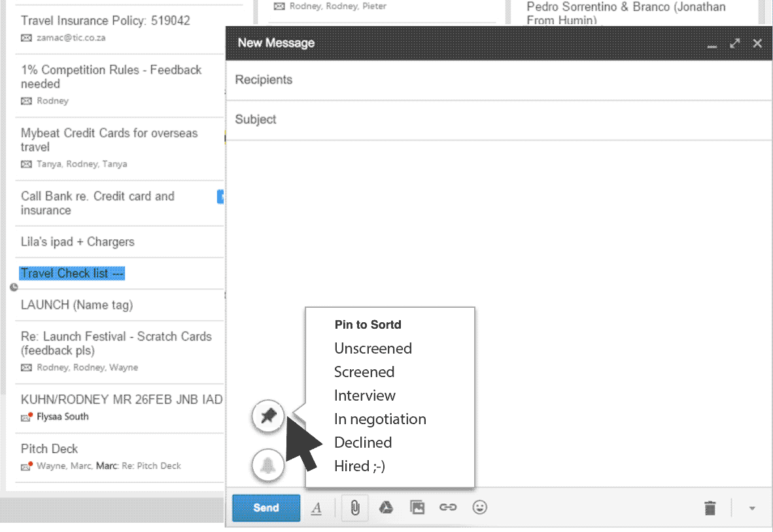The height and width of the screenshot is (532, 773).
Task: Click the Recipients field
Action: [x=497, y=80]
